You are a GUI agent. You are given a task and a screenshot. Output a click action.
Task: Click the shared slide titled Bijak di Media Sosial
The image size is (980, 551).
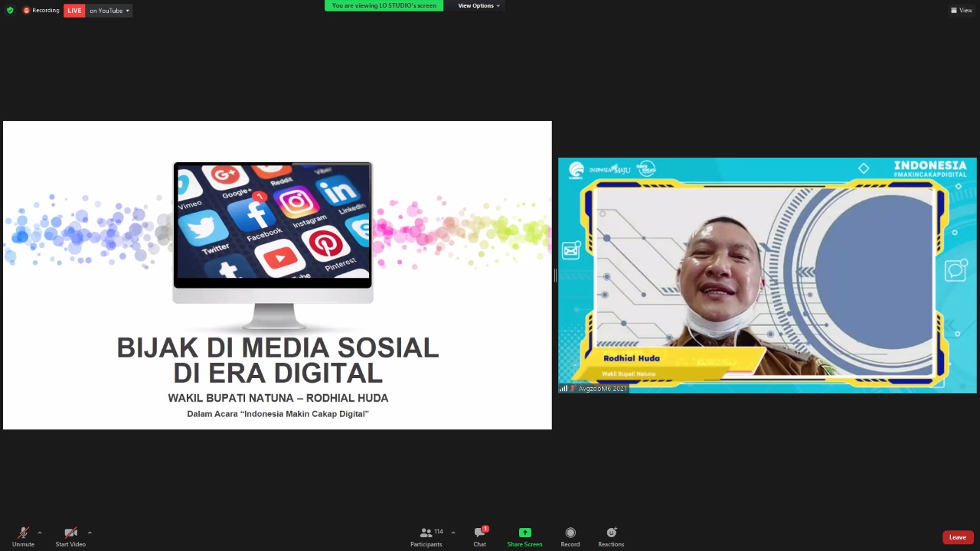pyautogui.click(x=277, y=275)
